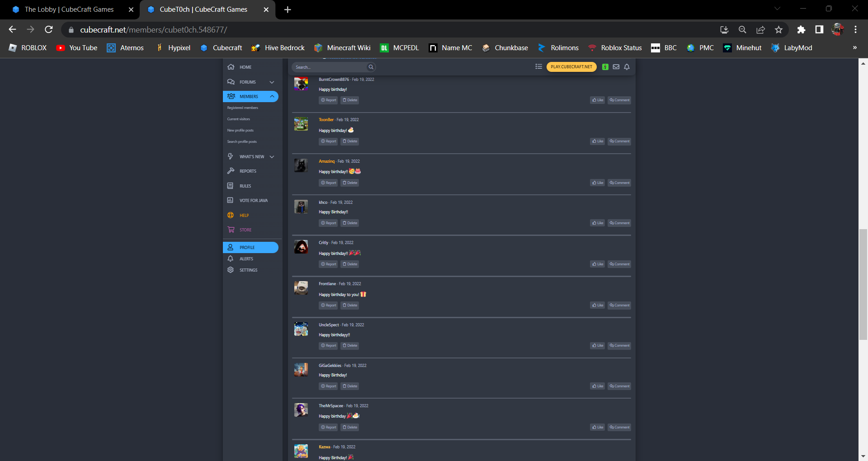Click the page vertical scrollbar thumb
The image size is (868, 461).
pos(863,284)
